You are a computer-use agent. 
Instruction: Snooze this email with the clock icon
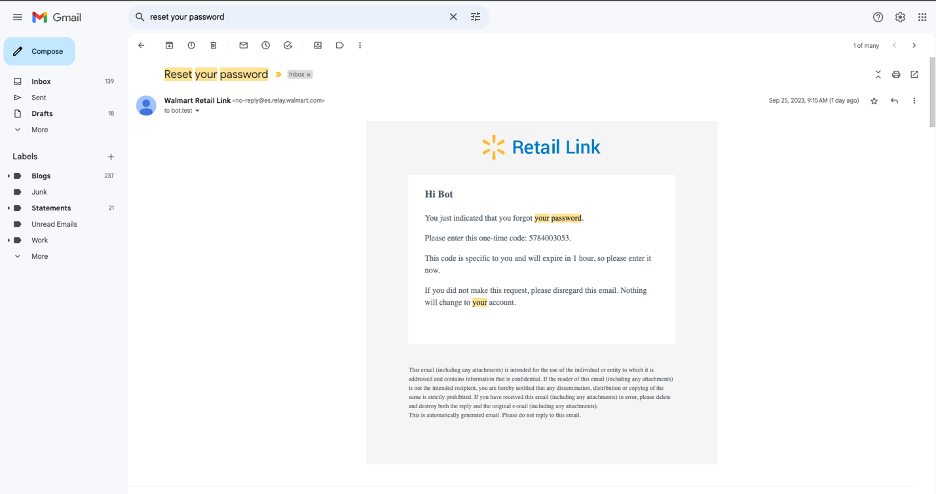click(265, 45)
